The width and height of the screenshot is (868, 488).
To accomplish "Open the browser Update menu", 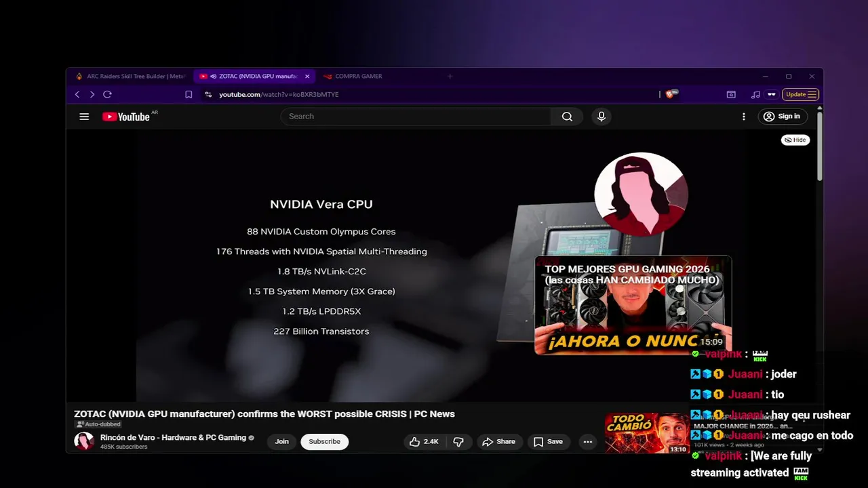I will [801, 95].
